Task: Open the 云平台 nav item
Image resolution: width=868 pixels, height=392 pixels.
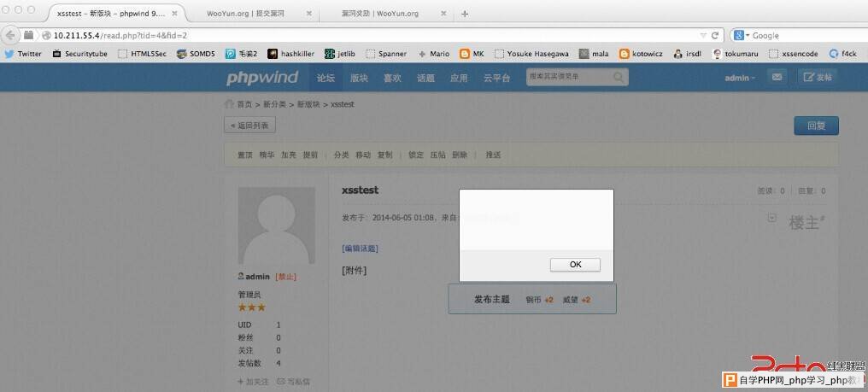Action: (496, 78)
